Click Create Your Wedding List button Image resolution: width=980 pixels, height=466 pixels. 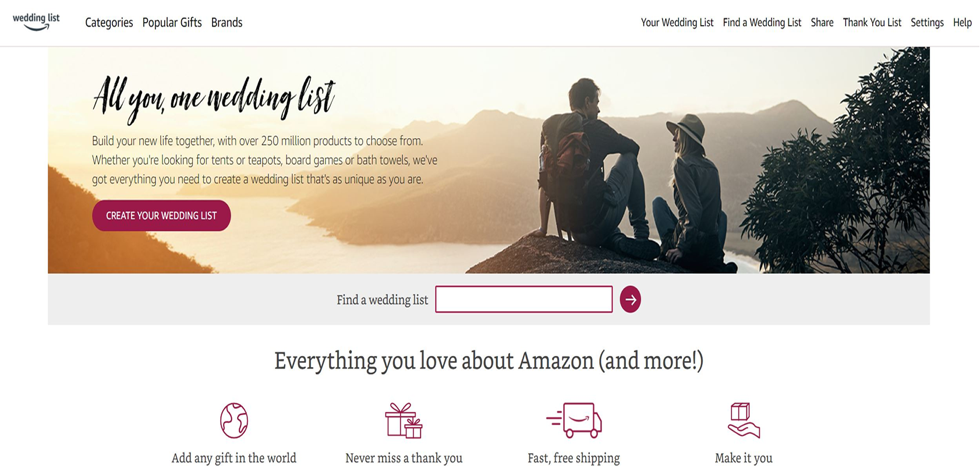(161, 216)
